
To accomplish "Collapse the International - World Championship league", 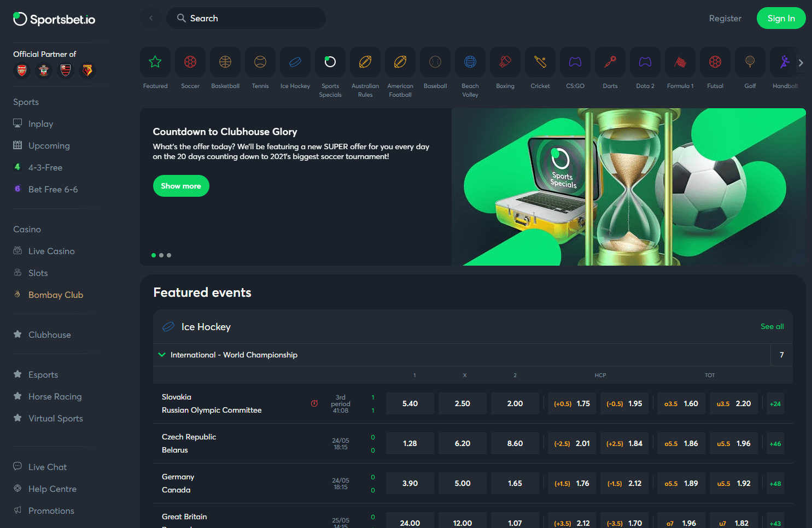I will tap(162, 355).
